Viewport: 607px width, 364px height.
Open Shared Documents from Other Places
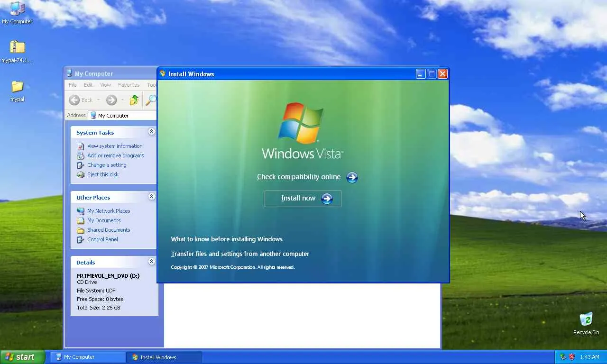tap(109, 230)
